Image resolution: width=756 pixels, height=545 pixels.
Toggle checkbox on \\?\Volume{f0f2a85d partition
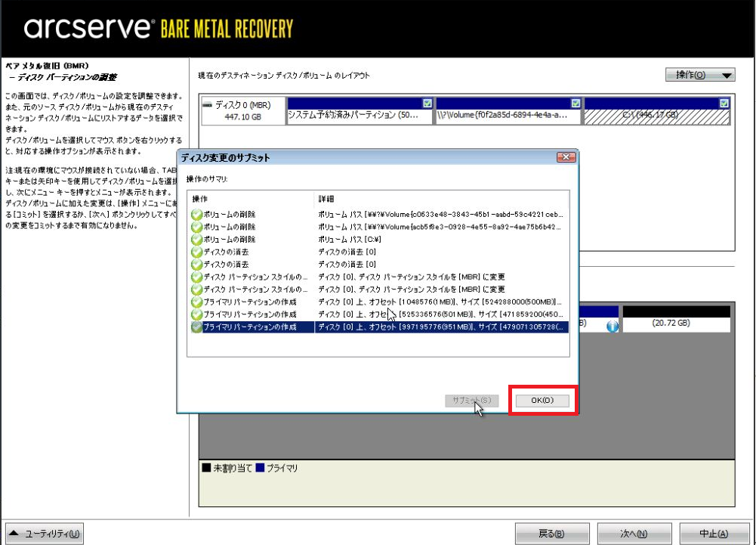[575, 103]
